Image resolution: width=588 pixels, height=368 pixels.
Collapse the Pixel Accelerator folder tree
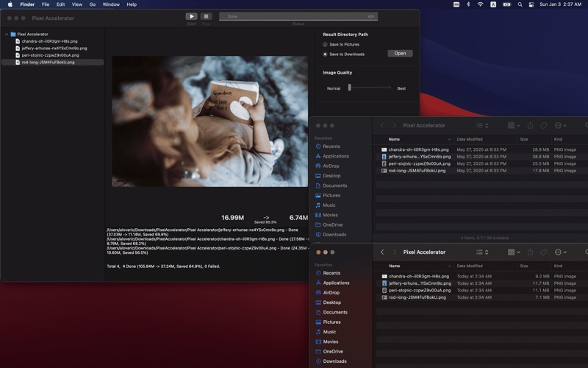pyautogui.click(x=7, y=35)
